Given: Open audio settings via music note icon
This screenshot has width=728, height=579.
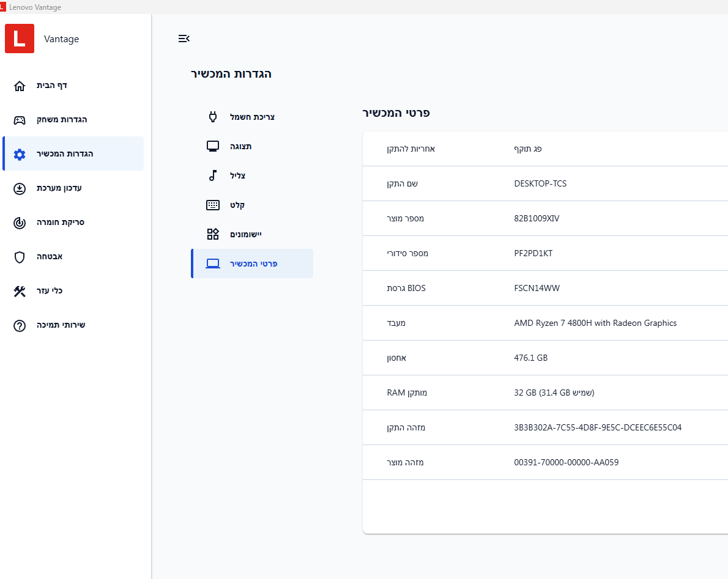Looking at the screenshot, I should click(213, 175).
